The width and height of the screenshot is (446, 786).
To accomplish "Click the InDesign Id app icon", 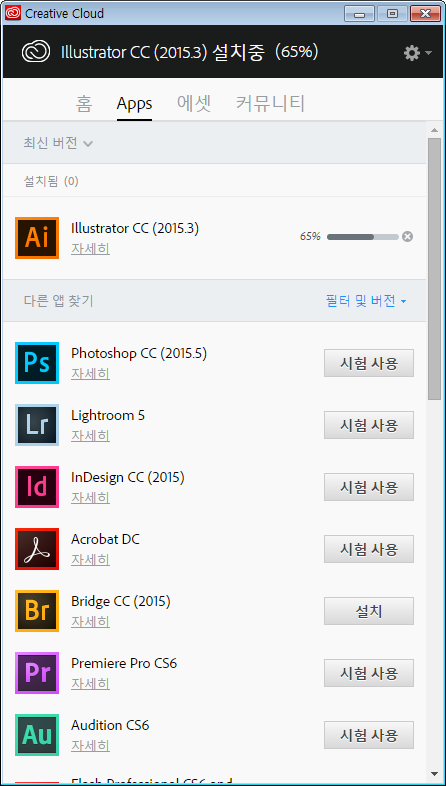I will click(x=37, y=487).
